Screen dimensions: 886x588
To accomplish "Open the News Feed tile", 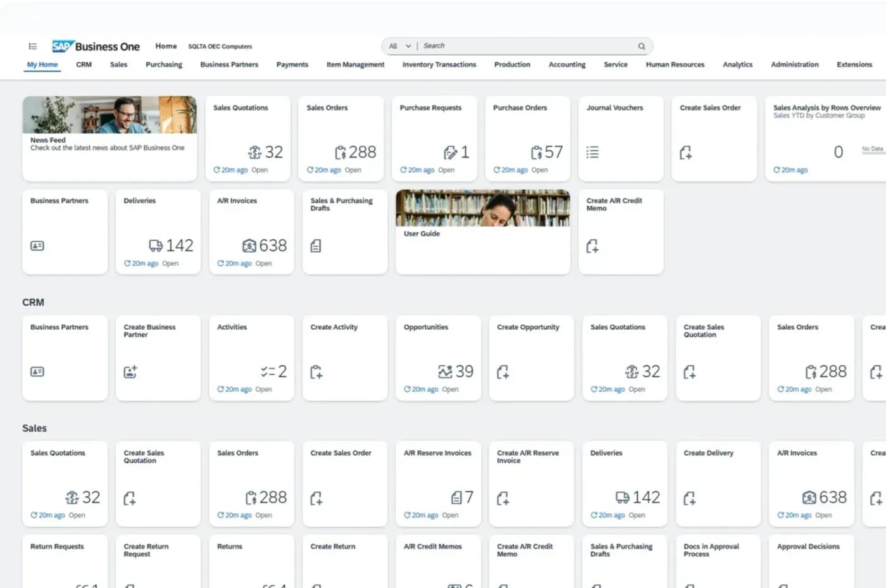I will point(109,139).
